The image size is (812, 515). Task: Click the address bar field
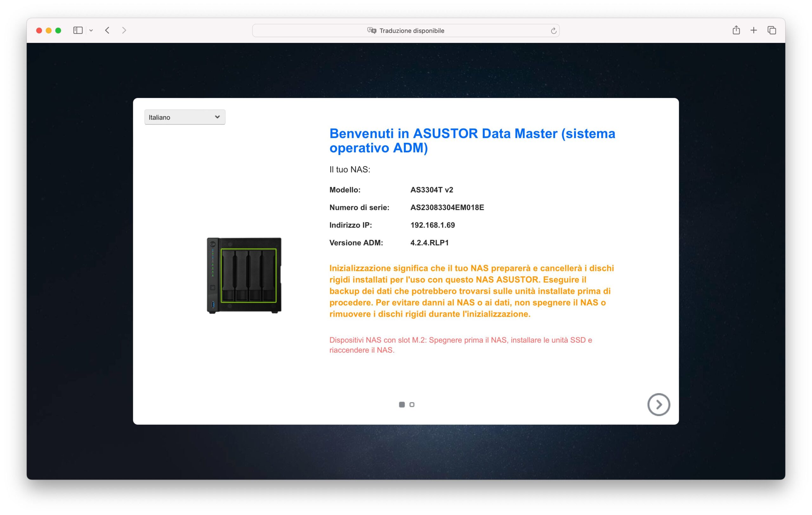click(x=472, y=31)
